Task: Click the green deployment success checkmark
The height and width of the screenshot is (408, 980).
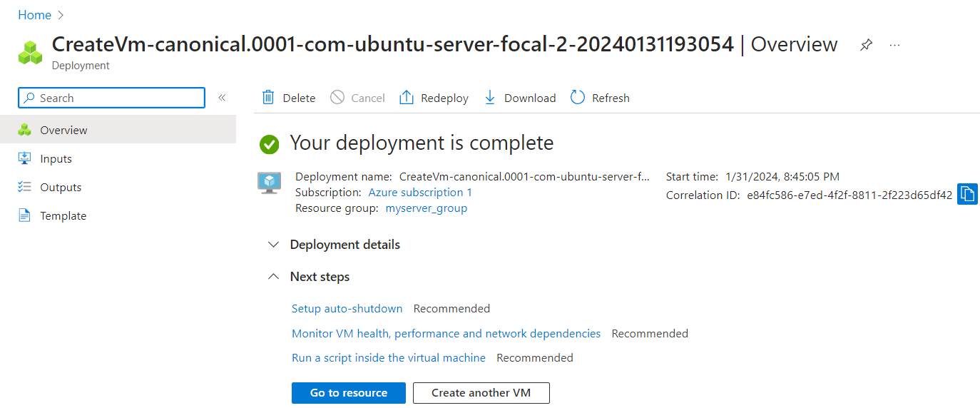Action: point(270,144)
